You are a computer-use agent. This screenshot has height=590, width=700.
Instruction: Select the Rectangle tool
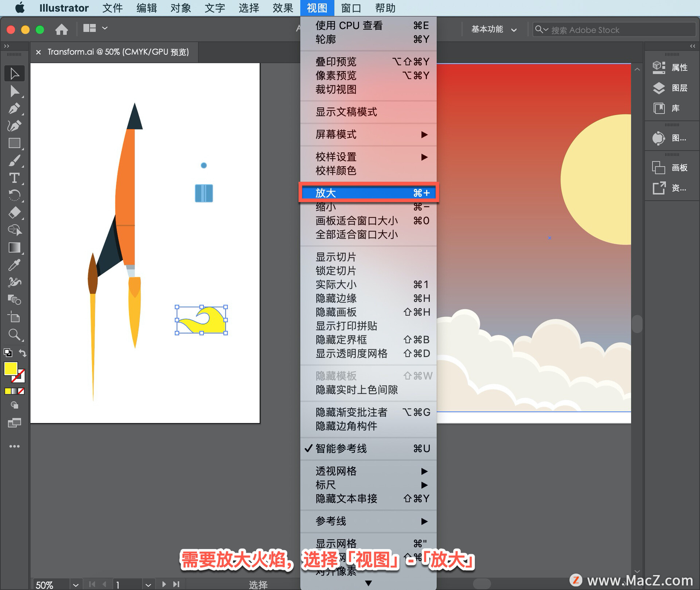15,143
